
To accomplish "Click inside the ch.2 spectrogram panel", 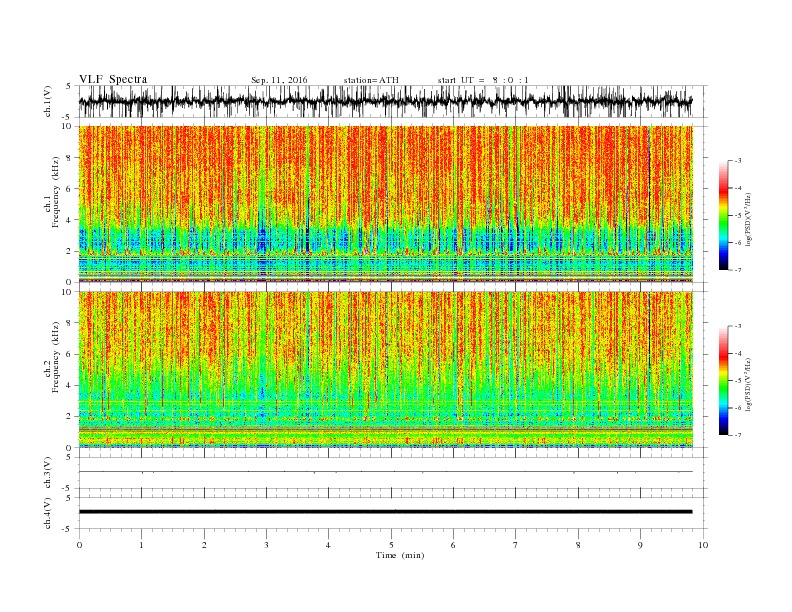I will click(x=385, y=370).
